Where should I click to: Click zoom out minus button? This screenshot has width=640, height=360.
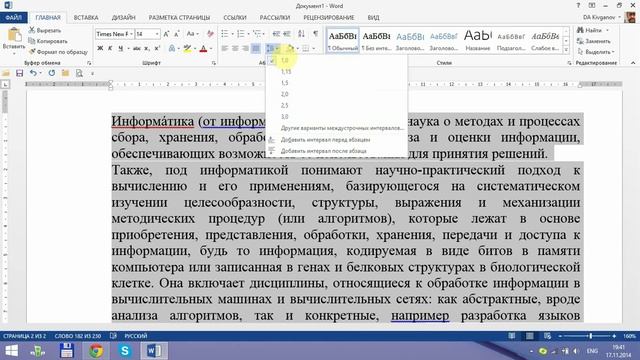560,336
